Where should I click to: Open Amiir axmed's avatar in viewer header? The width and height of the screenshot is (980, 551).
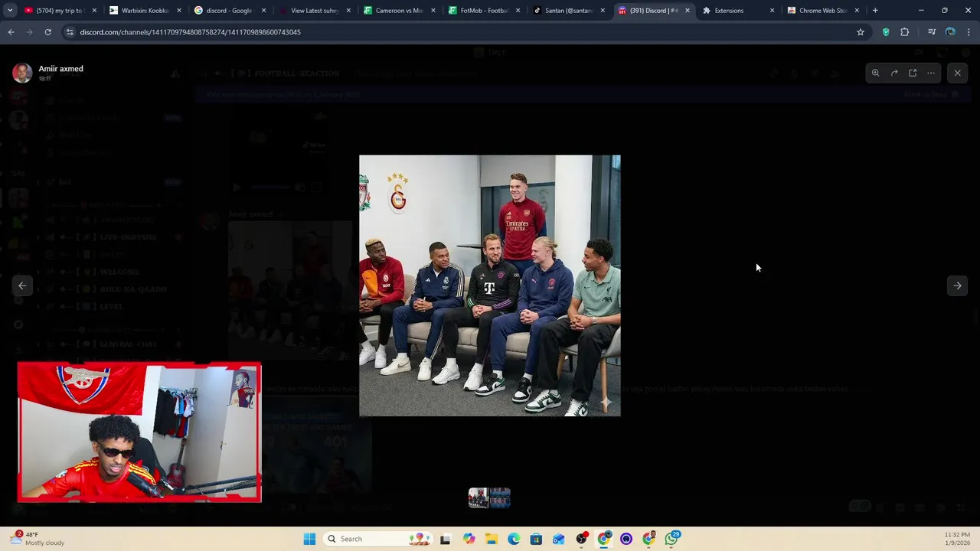coord(22,73)
